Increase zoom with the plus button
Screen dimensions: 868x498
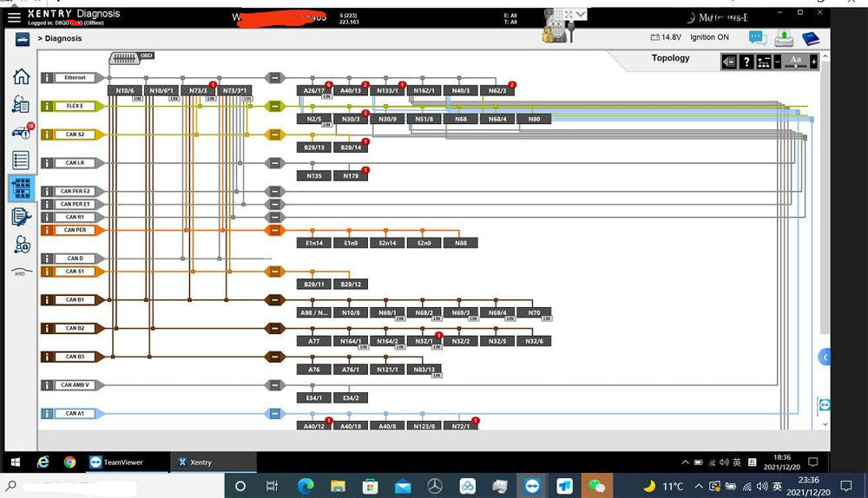click(813, 62)
